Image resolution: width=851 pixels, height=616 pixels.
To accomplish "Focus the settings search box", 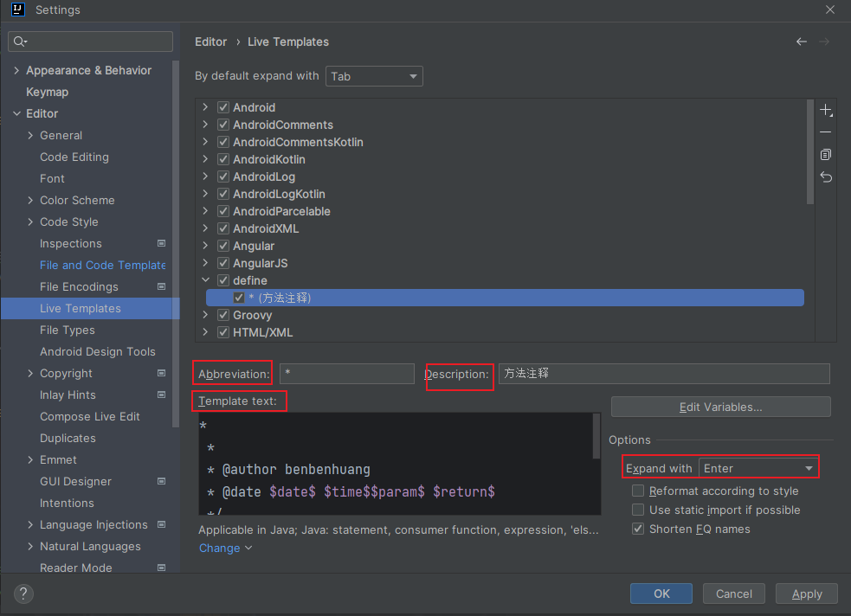I will [91, 42].
